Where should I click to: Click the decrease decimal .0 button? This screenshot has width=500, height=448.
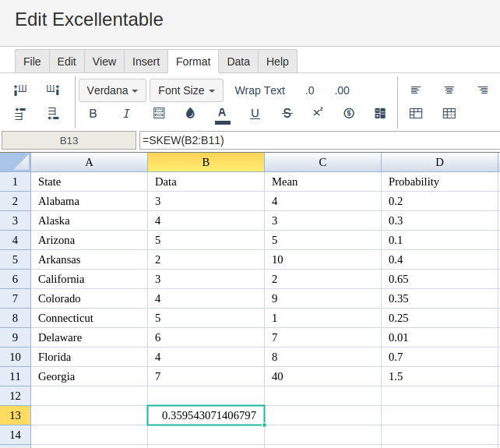[310, 90]
